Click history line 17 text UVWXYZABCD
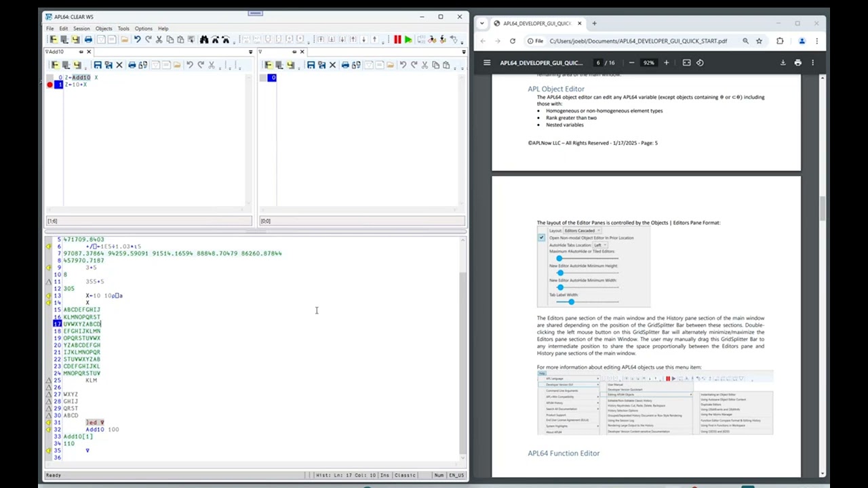 [82, 324]
